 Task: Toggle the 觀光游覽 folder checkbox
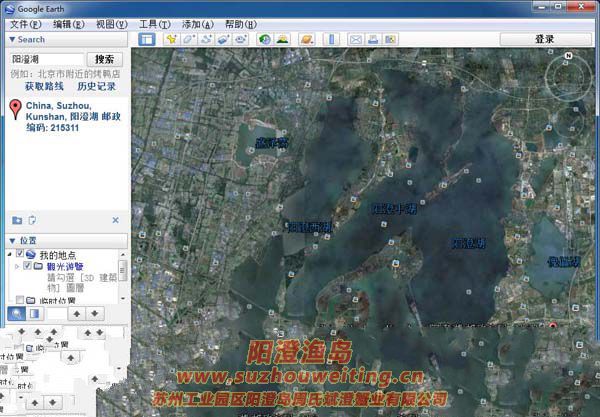(27, 267)
